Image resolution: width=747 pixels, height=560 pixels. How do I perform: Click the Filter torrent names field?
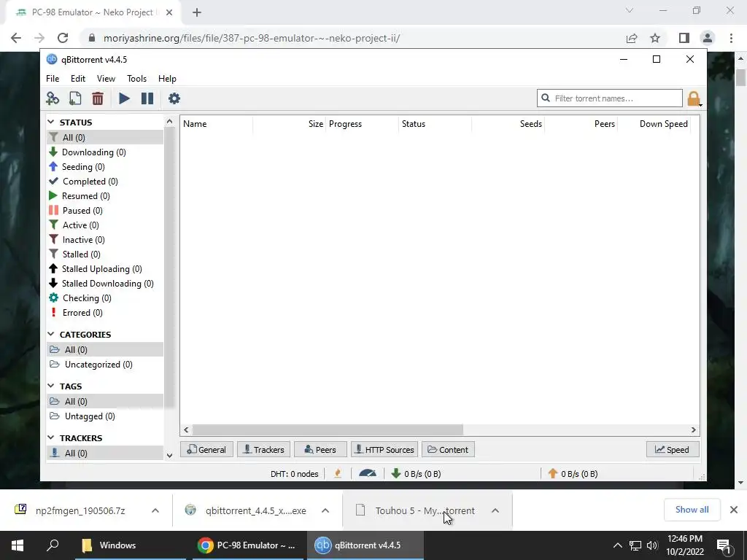pos(610,98)
